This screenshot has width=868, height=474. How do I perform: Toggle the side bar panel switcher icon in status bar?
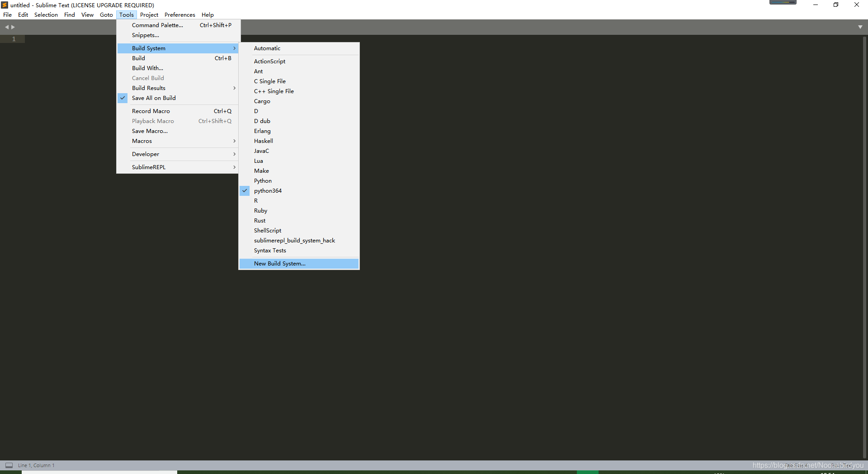point(9,465)
